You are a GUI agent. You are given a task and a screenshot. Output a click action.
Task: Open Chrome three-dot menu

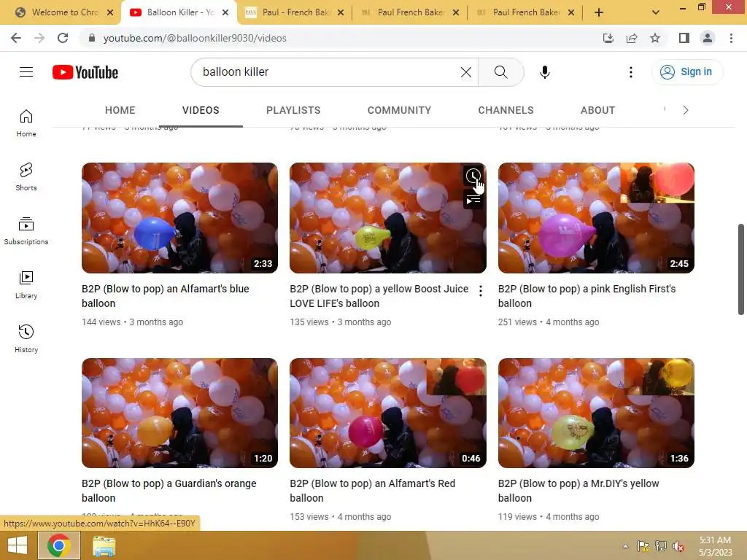[x=731, y=38]
